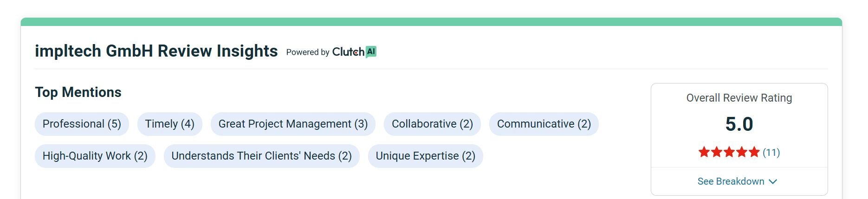Click the first red rating star
The width and height of the screenshot is (868, 199).
click(704, 152)
